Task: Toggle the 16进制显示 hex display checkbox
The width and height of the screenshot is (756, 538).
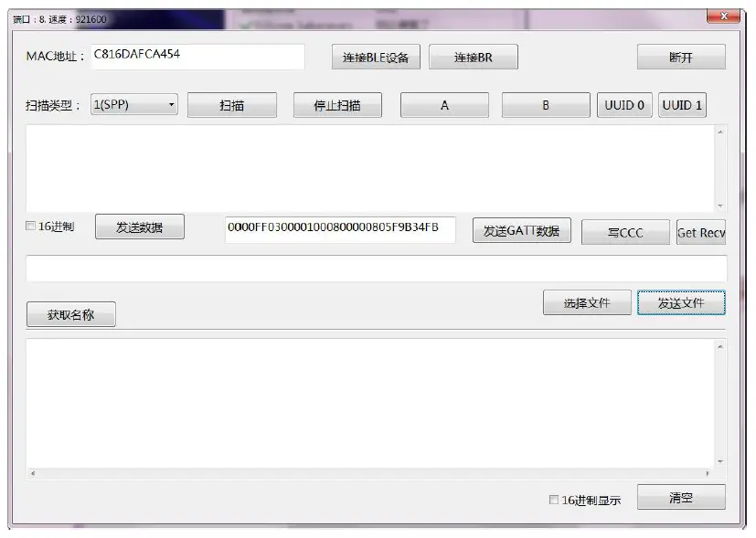Action: coord(553,499)
